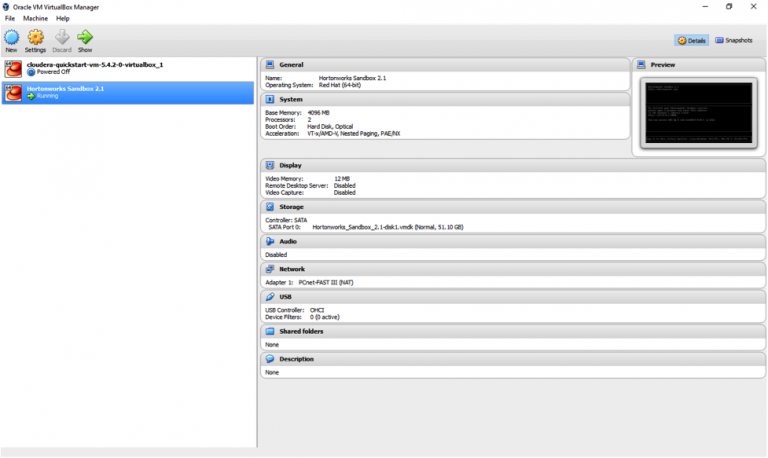Screen dimensions: 768x458
Task: Open the Network section header link
Action: click(x=291, y=269)
